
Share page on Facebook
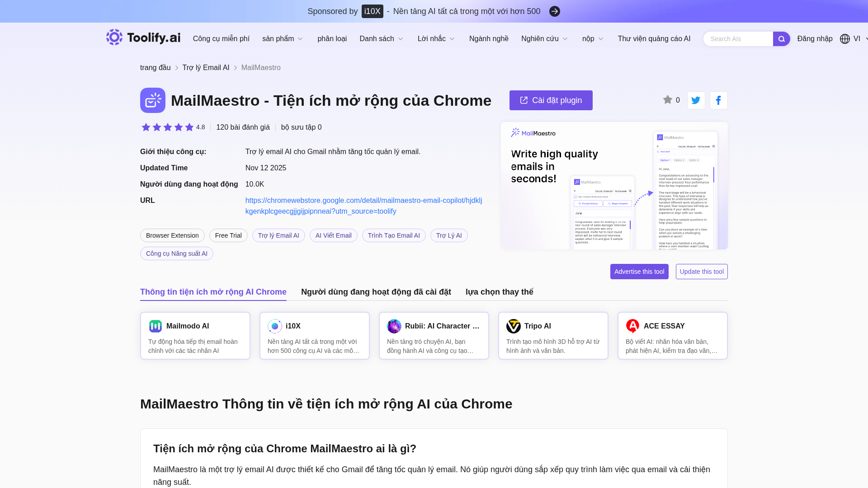[x=718, y=100]
